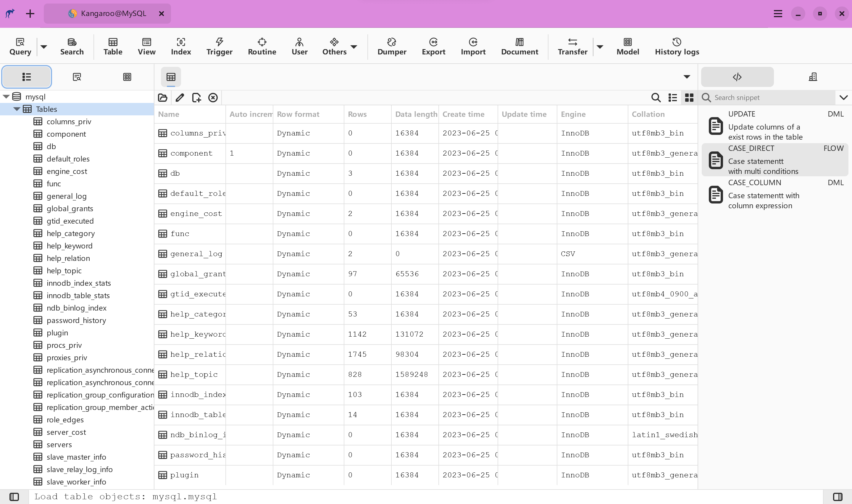This screenshot has height=504, width=852.
Task: Click the delete table circle-x icon
Action: (x=213, y=98)
